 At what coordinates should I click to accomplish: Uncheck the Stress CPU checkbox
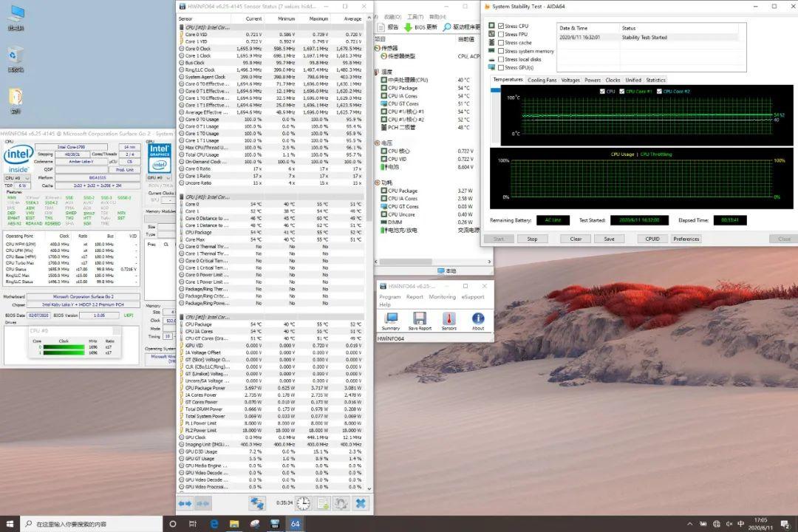coord(501,26)
